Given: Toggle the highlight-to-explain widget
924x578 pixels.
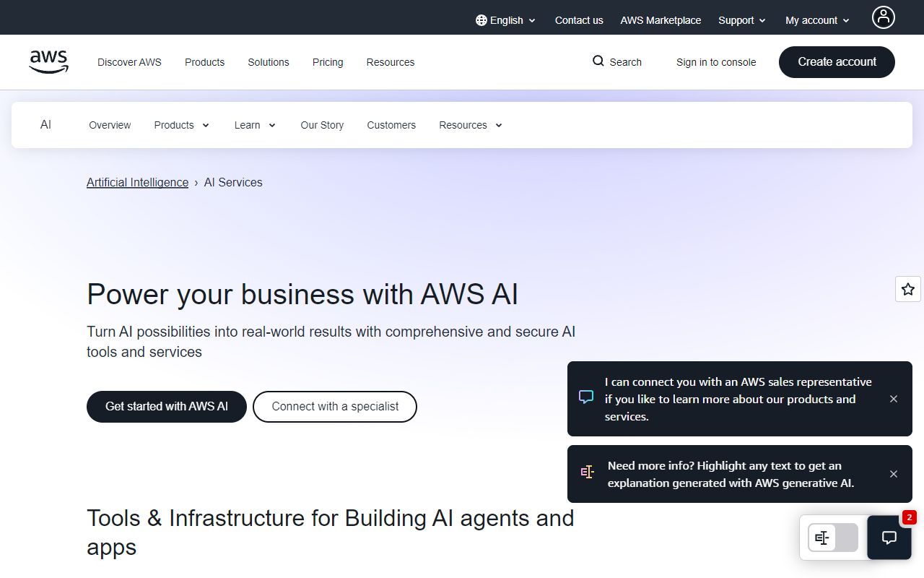Looking at the screenshot, I should pyautogui.click(x=832, y=538).
